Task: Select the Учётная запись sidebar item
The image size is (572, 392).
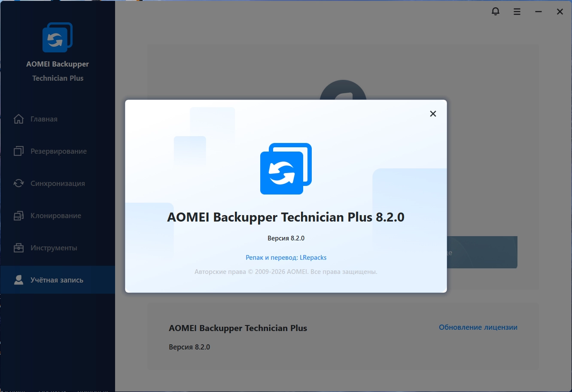Action: click(x=58, y=280)
